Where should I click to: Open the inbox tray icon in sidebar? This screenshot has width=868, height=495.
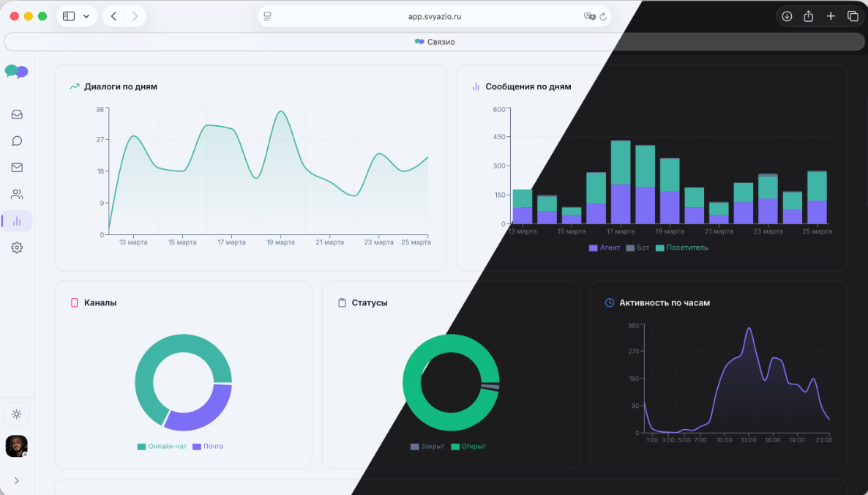click(17, 114)
